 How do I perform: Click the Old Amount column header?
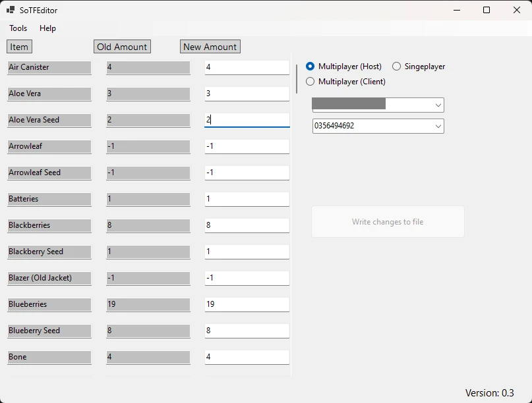[x=122, y=47]
